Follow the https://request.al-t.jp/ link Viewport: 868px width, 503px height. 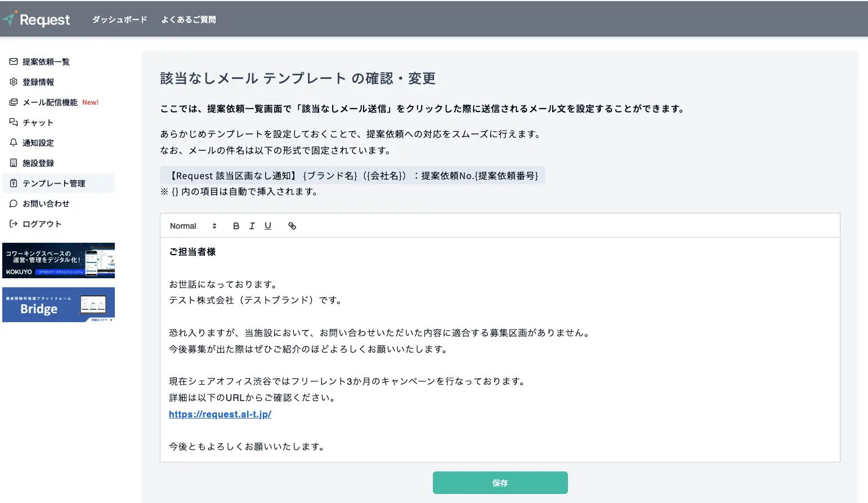pos(220,414)
